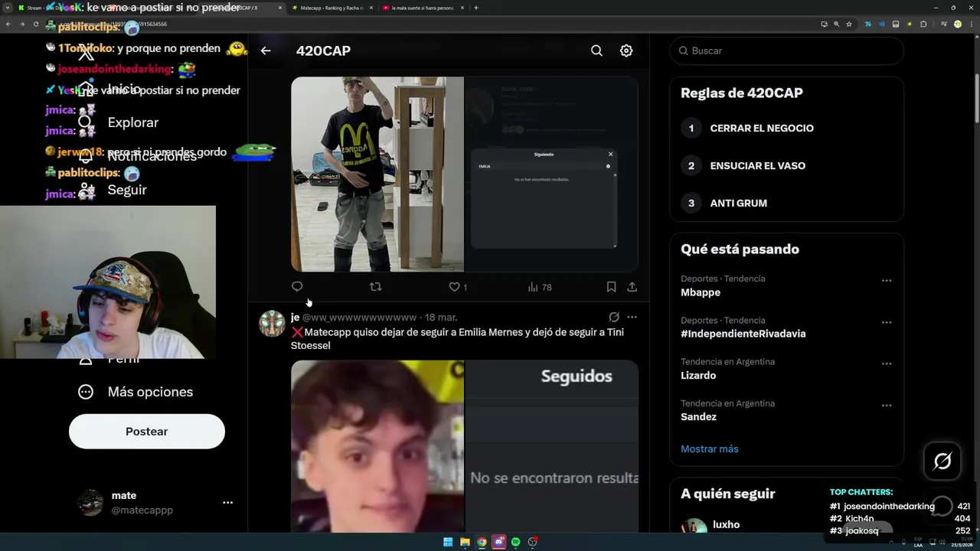Image resolution: width=980 pixels, height=551 pixels.
Task: Open the face close-up image
Action: click(377, 446)
